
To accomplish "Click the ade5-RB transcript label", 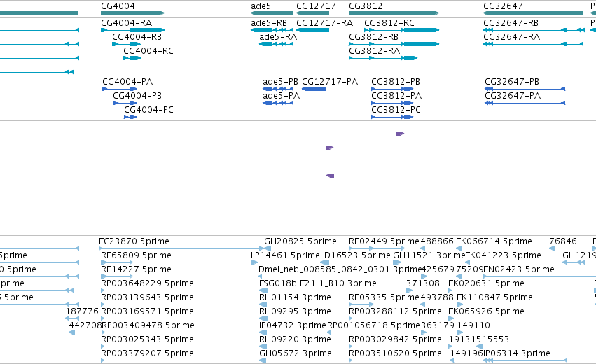I will (x=269, y=23).
